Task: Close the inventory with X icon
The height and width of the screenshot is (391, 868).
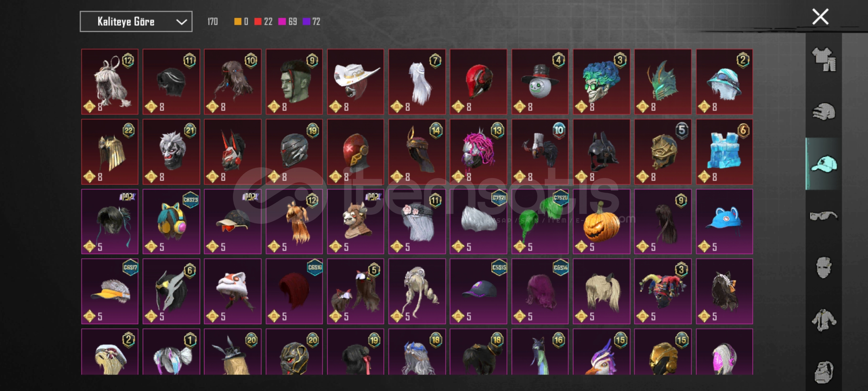Action: [820, 17]
